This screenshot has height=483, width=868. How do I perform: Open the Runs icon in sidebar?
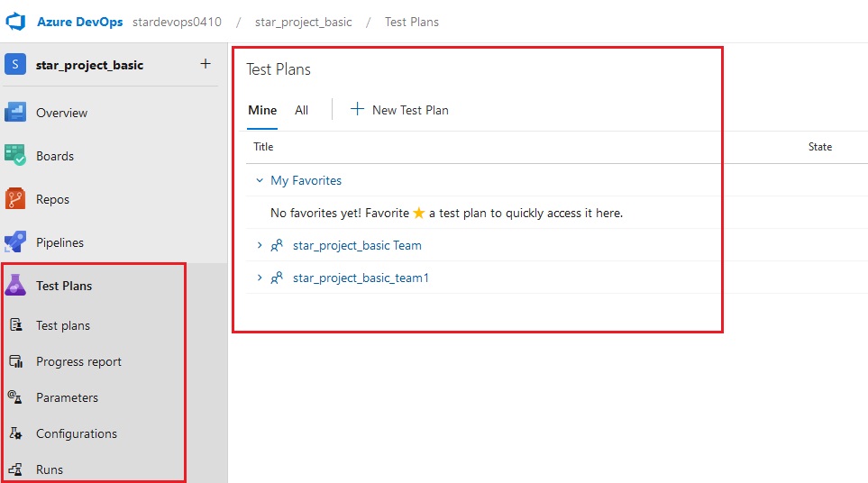[x=15, y=469]
